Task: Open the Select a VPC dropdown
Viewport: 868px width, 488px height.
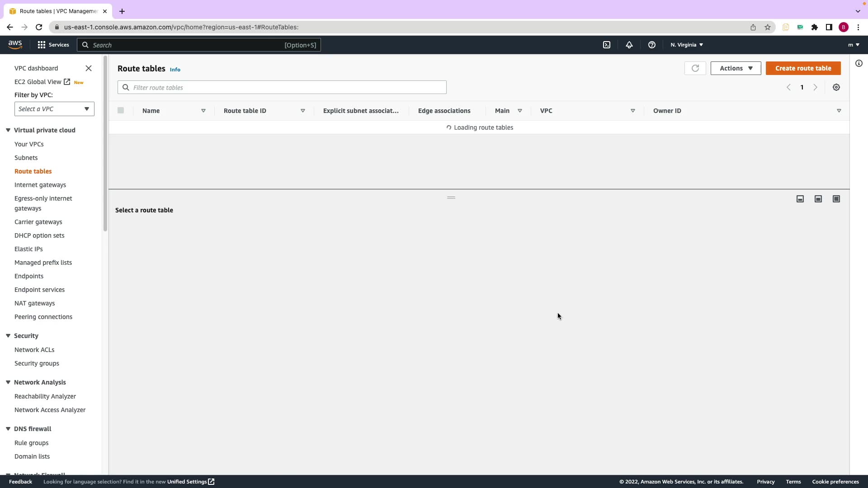Action: pyautogui.click(x=54, y=109)
